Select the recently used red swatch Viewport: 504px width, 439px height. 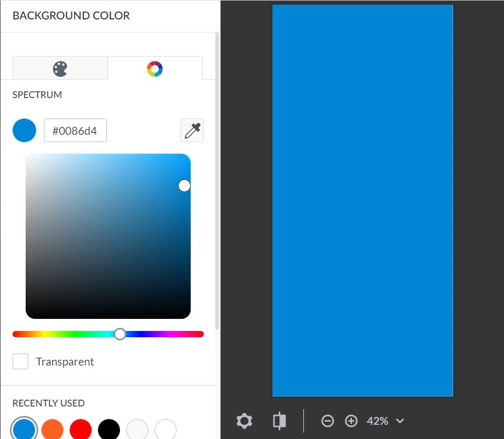click(81, 430)
